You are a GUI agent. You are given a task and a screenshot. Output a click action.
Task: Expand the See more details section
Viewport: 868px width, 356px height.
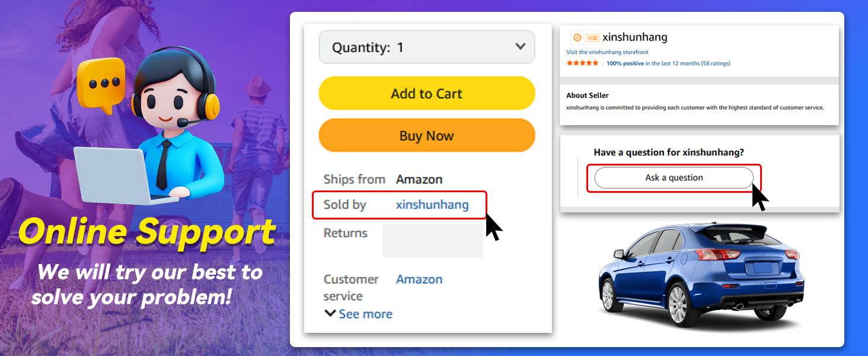pos(365,314)
